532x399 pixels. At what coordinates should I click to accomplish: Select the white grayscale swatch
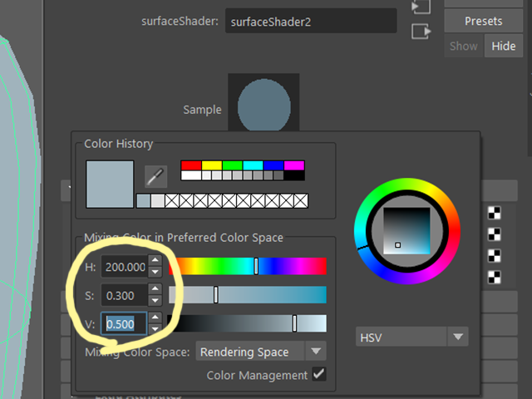pos(191,175)
